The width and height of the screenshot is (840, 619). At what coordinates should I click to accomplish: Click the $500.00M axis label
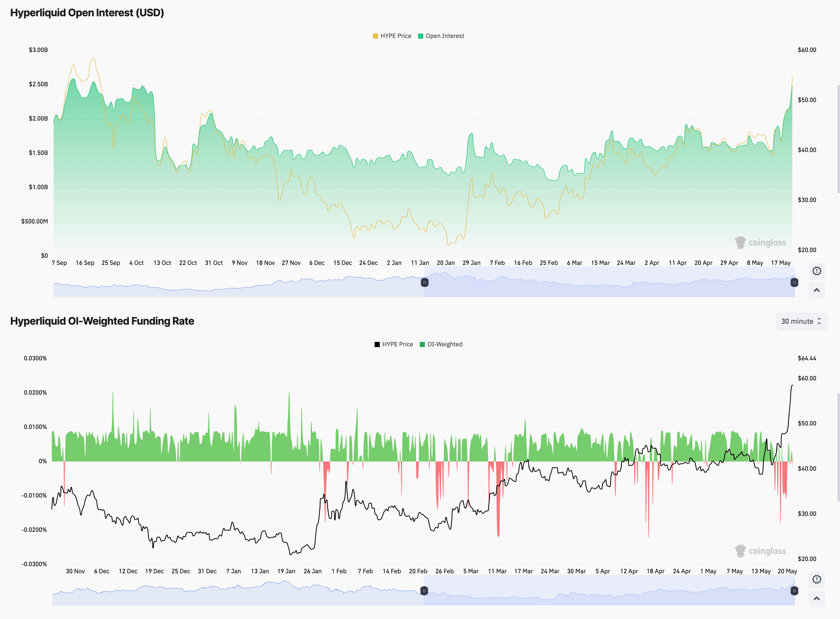tap(35, 222)
